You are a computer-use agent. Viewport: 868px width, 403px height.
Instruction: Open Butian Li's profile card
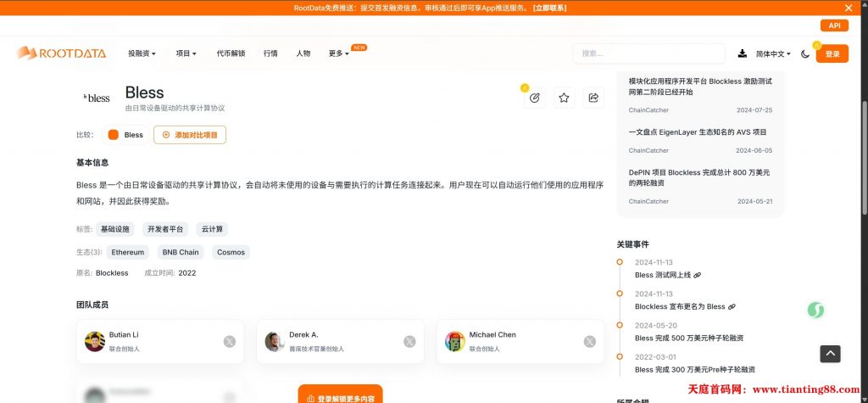[x=160, y=341]
